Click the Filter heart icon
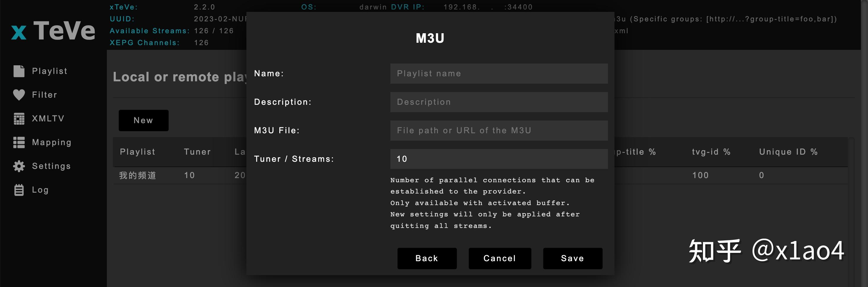 coord(19,95)
